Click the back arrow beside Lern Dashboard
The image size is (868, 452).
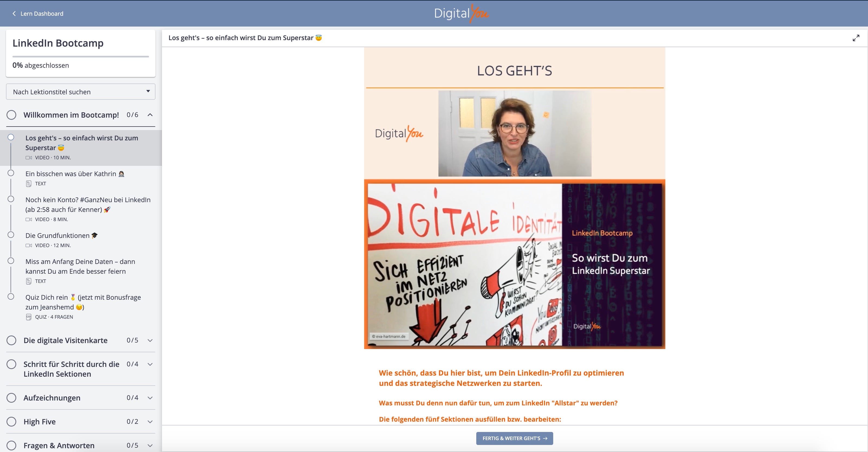tap(14, 14)
